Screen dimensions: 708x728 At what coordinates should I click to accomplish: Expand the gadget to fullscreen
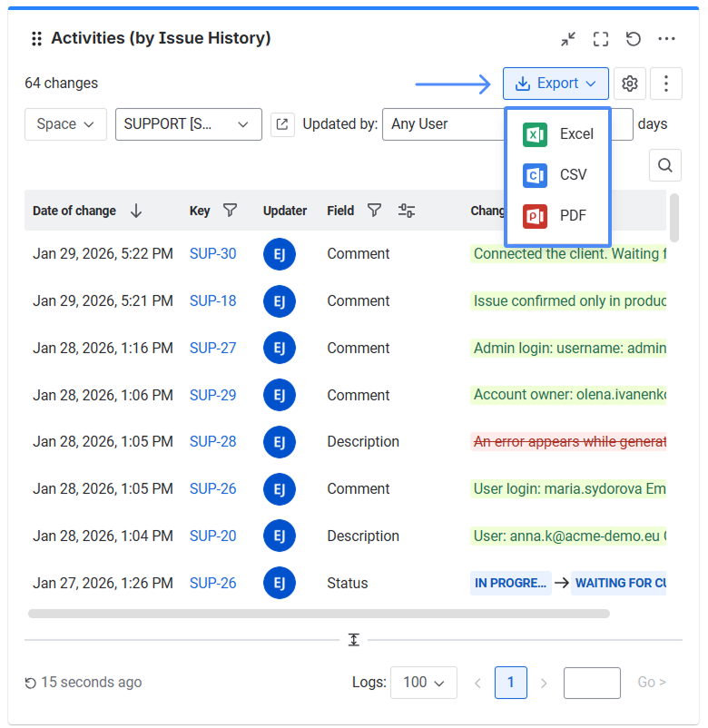[x=601, y=39]
